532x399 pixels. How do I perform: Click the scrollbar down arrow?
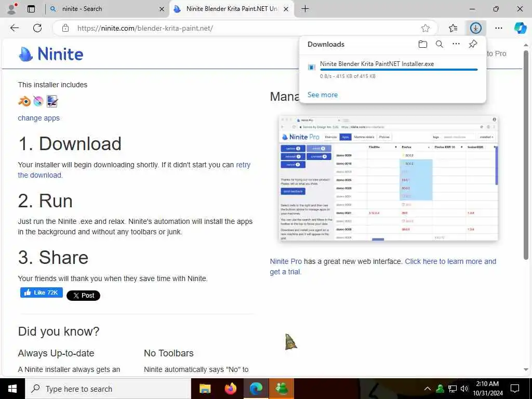click(526, 369)
